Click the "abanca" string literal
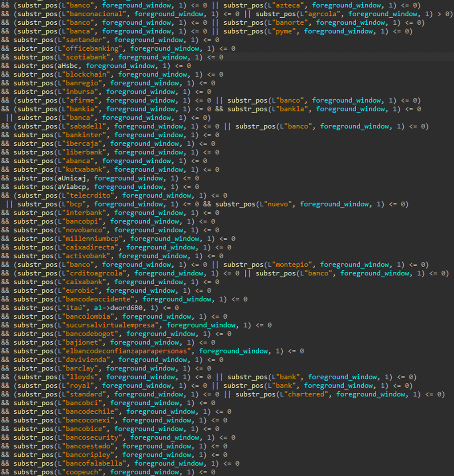 click(78, 161)
